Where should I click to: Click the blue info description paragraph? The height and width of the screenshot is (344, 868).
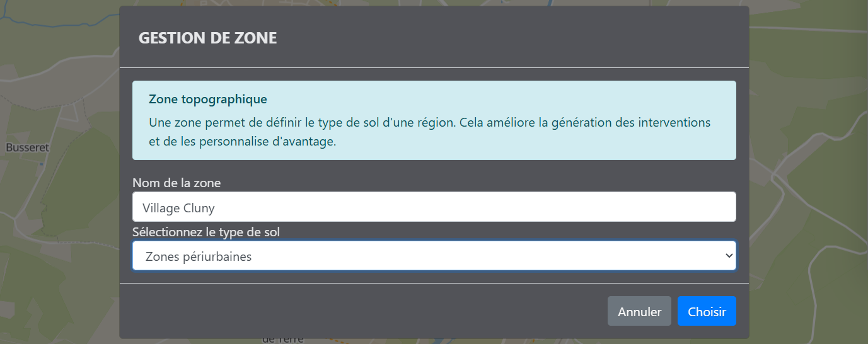click(429, 132)
